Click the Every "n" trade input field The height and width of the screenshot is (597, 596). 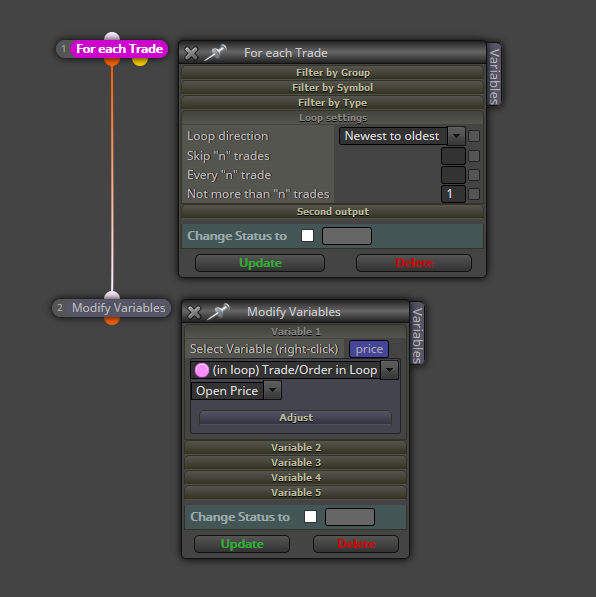(453, 175)
